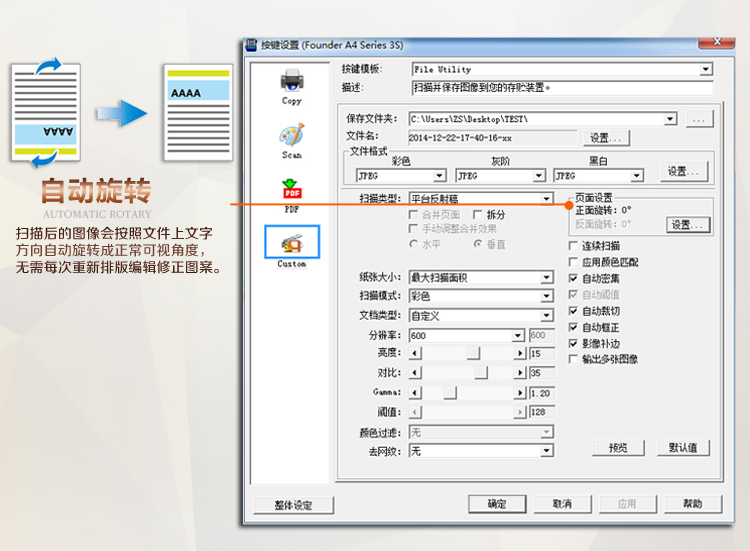This screenshot has height=551, width=750.
Task: Open the 彩色 JPEG format dropdown
Action: click(439, 175)
